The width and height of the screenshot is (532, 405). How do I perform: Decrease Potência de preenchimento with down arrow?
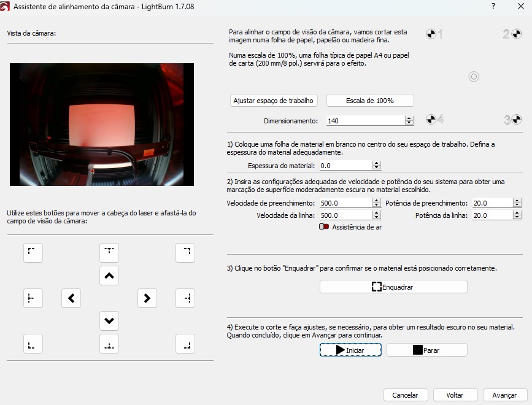517,205
